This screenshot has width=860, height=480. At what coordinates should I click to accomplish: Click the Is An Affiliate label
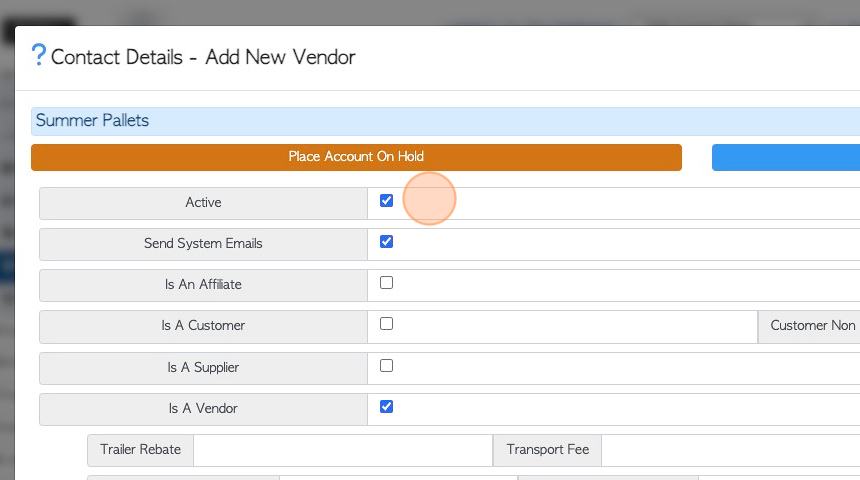203,285
